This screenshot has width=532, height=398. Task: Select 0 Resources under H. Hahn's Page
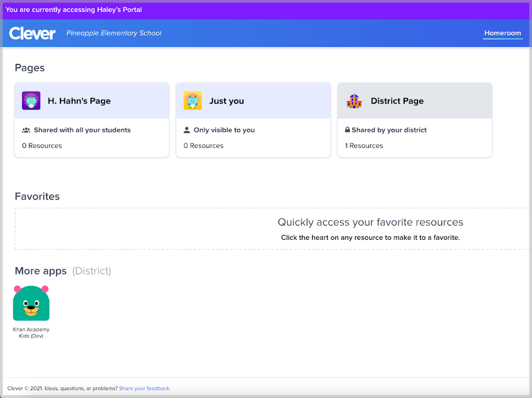(x=42, y=146)
